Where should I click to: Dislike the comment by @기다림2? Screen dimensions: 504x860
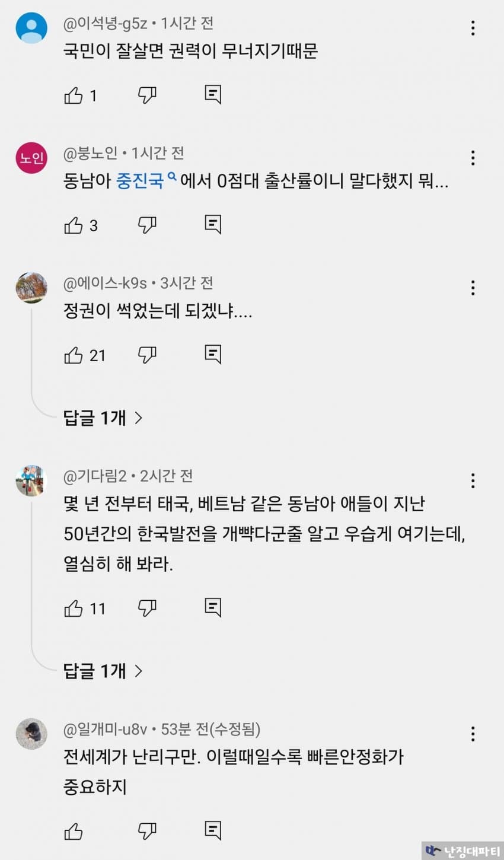(x=146, y=608)
